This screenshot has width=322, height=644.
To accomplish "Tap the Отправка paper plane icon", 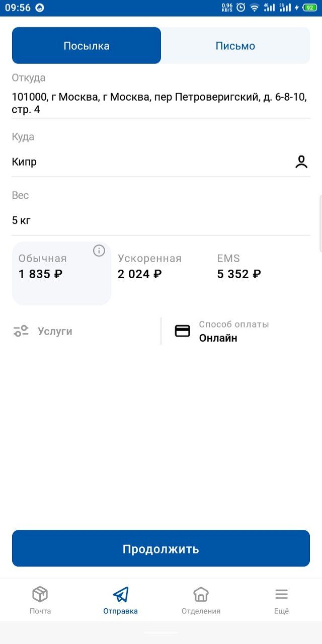I will 121,595.
